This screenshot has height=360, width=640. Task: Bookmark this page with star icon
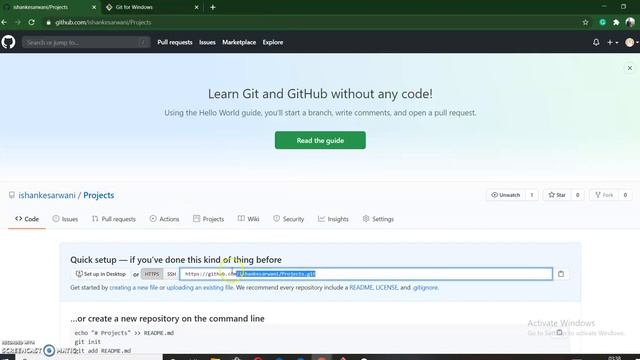585,22
